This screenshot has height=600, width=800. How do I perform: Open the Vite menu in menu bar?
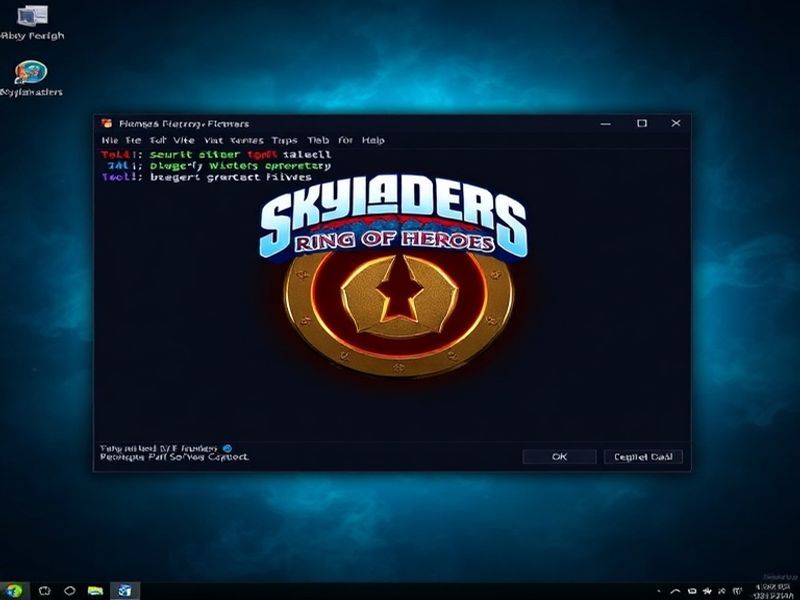(x=184, y=140)
